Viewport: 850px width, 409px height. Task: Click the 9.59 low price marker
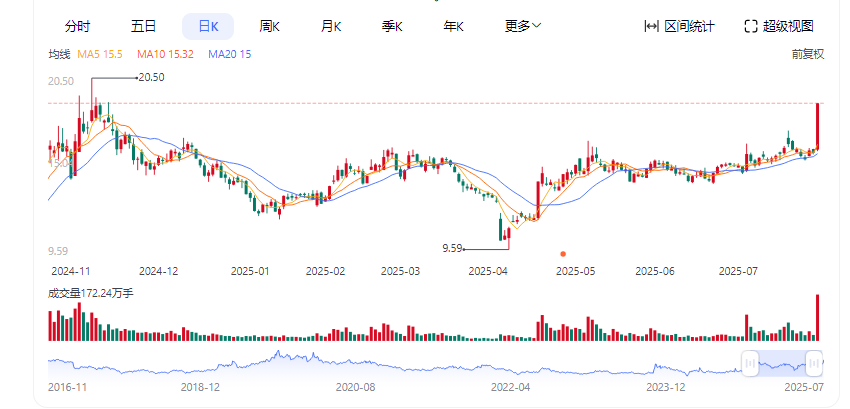click(x=453, y=248)
